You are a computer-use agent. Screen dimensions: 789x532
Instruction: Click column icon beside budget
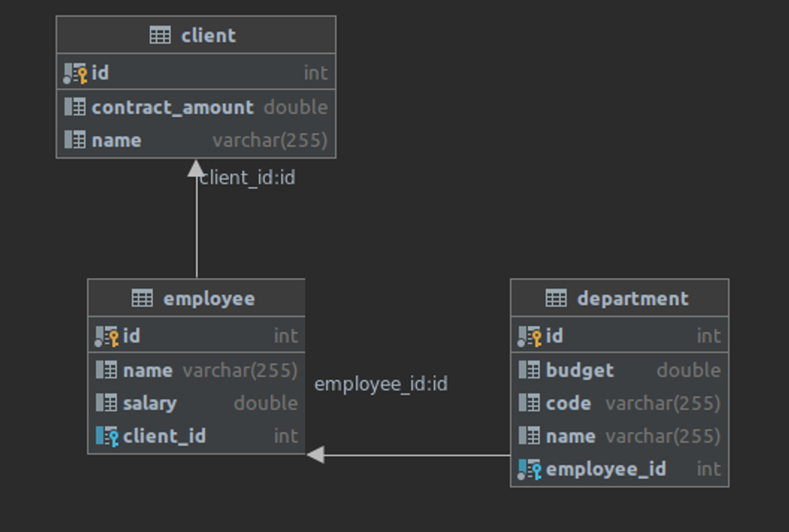point(529,370)
